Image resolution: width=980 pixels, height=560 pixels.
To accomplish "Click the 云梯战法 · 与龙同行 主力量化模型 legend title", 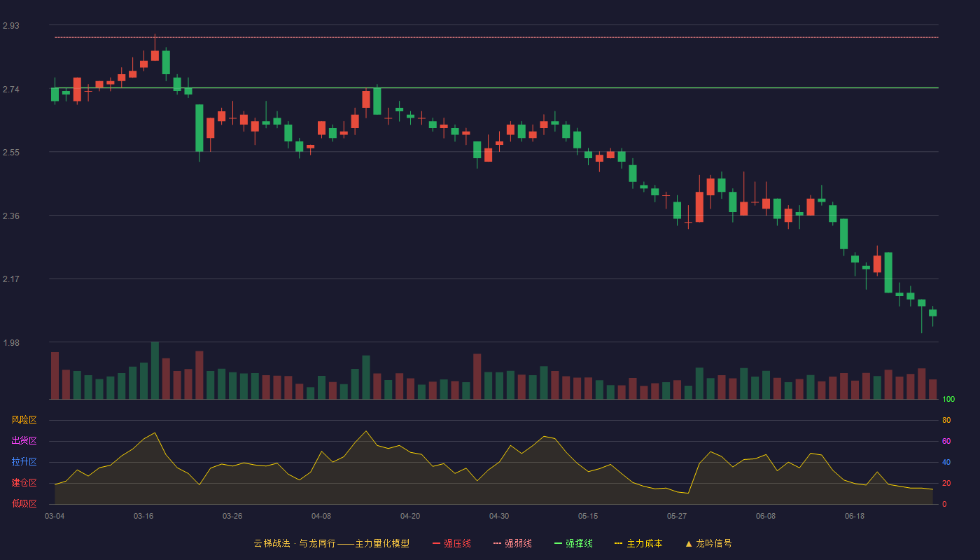I will [x=331, y=543].
